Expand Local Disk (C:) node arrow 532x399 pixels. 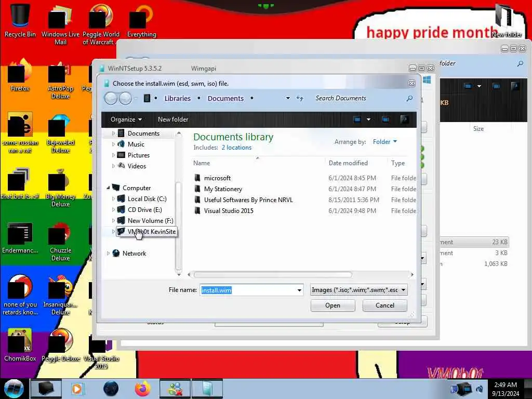pyautogui.click(x=113, y=199)
